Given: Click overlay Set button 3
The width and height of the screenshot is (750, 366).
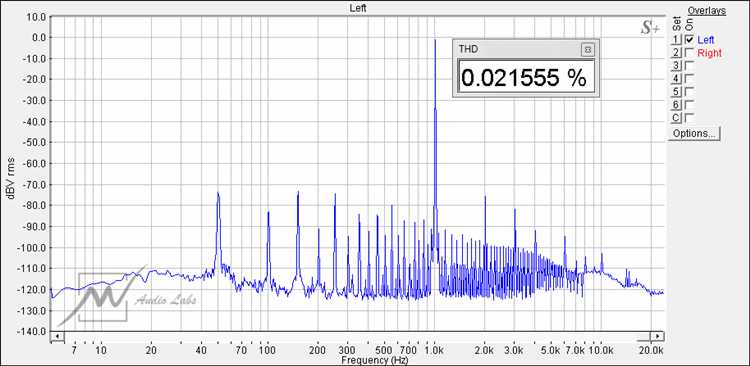Looking at the screenshot, I should [x=675, y=66].
